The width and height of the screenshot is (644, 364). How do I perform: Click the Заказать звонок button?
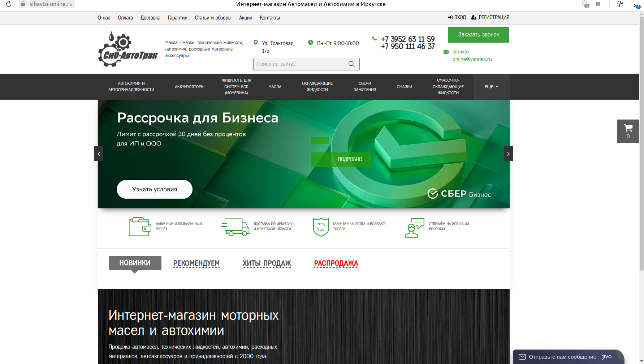(x=479, y=35)
